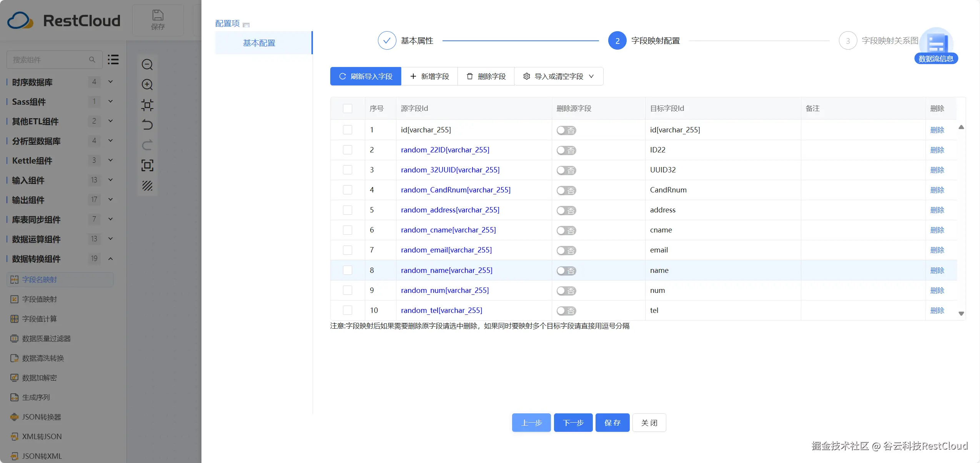Click the search magnifier in component search
Viewport: 980px width, 463px height.
click(92, 60)
